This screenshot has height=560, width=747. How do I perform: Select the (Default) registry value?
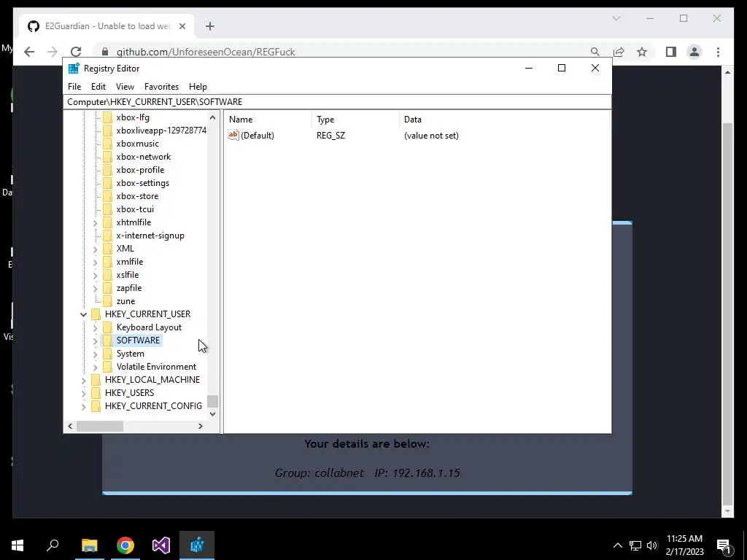click(258, 136)
